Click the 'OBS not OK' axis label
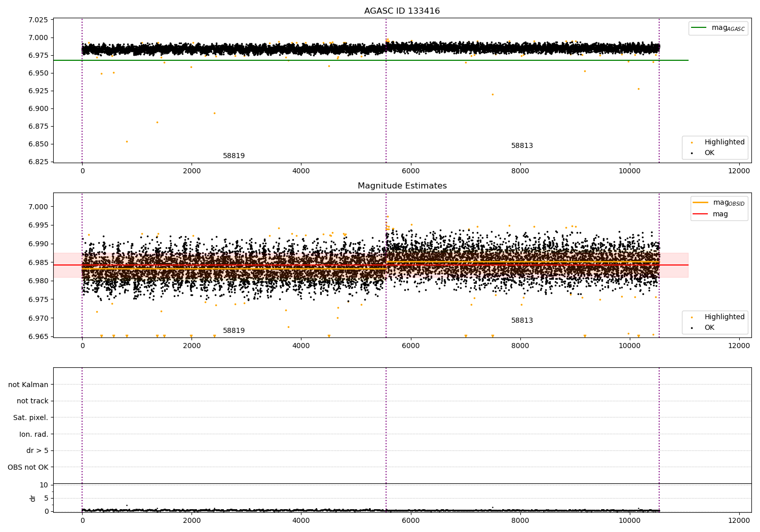The width and height of the screenshot is (760, 532). [28, 467]
